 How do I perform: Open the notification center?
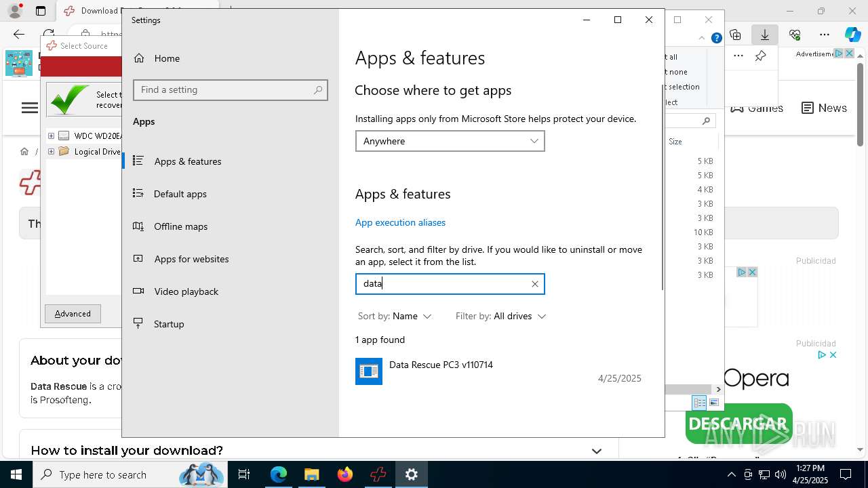[846, 474]
